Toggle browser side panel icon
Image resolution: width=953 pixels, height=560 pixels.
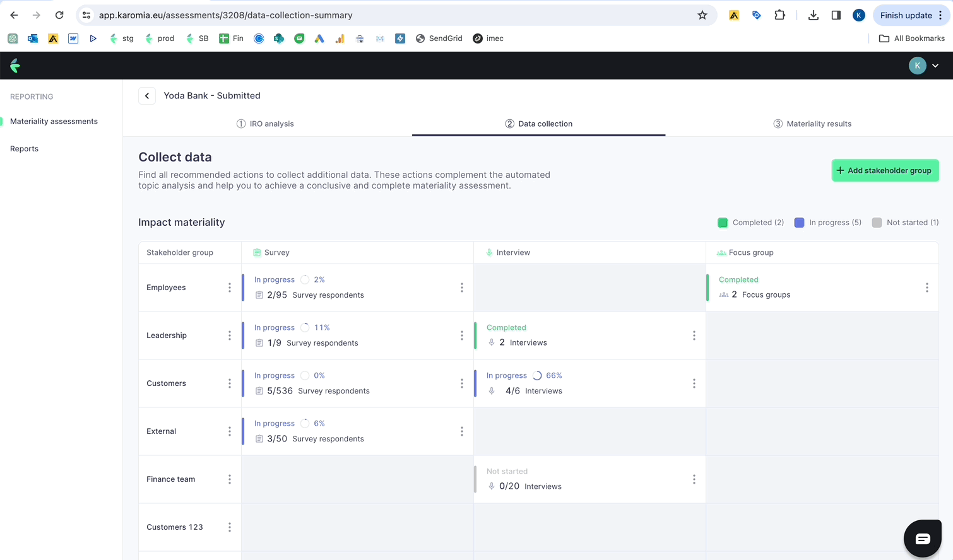click(x=836, y=15)
